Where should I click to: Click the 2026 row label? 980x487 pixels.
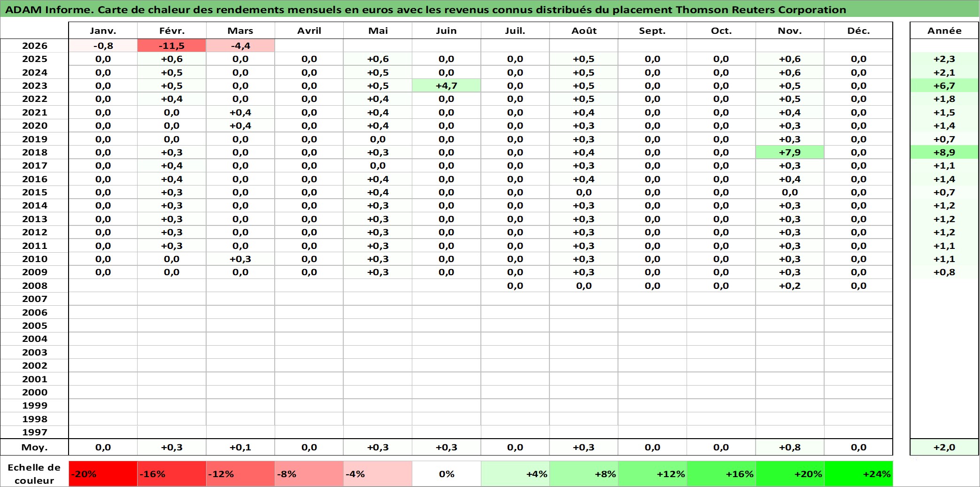[x=35, y=46]
